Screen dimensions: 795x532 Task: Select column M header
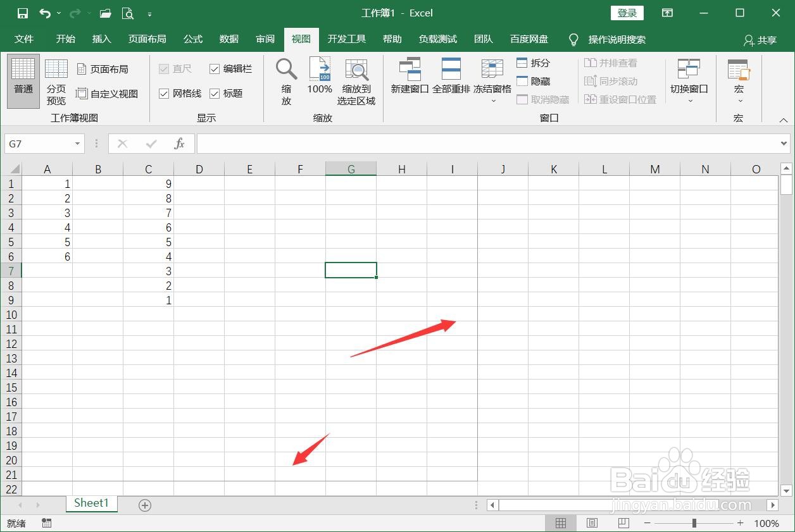pos(654,169)
